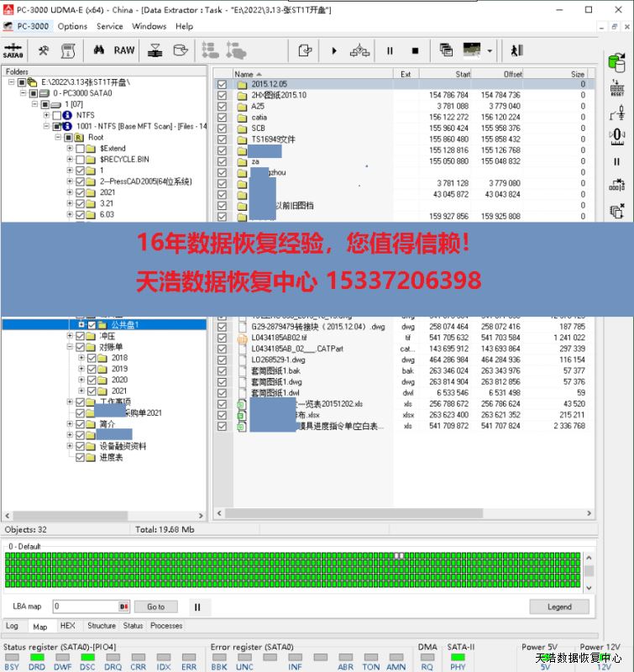Expand the 冲压 folder tree node
Image resolution: width=634 pixels, height=672 pixels.
click(x=70, y=336)
